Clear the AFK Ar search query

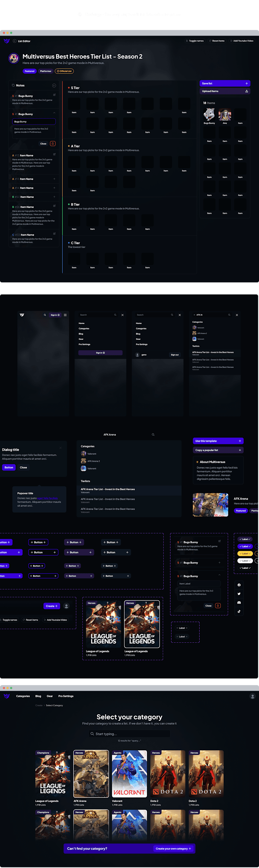(x=194, y=315)
